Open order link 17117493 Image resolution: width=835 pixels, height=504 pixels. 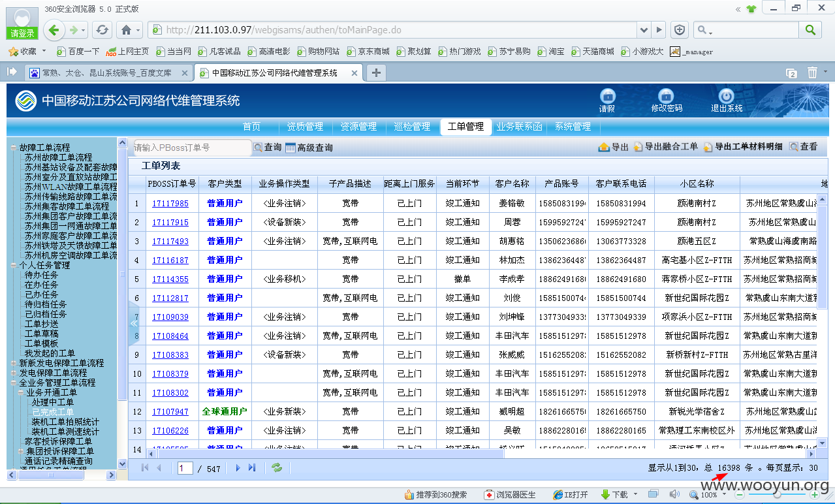click(x=170, y=242)
